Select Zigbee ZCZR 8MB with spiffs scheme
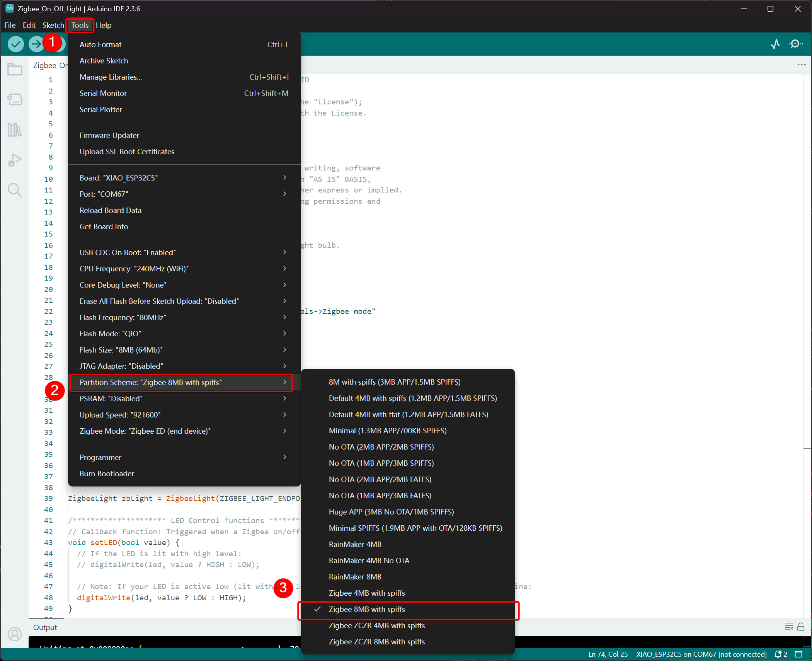The height and width of the screenshot is (661, 812). pyautogui.click(x=376, y=642)
